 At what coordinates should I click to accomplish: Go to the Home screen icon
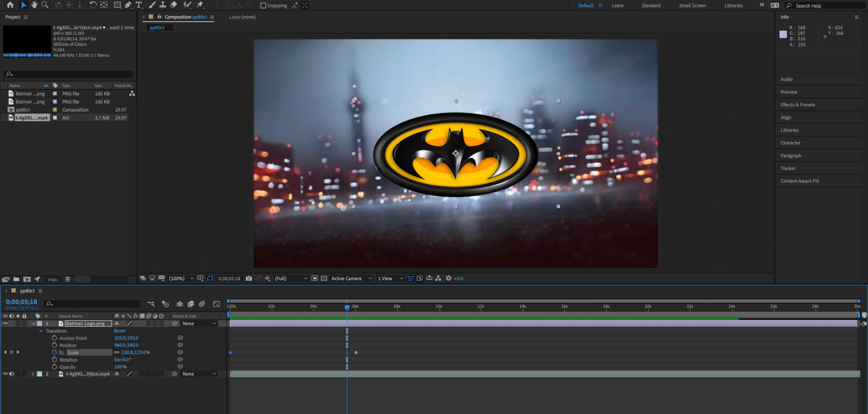(10, 5)
